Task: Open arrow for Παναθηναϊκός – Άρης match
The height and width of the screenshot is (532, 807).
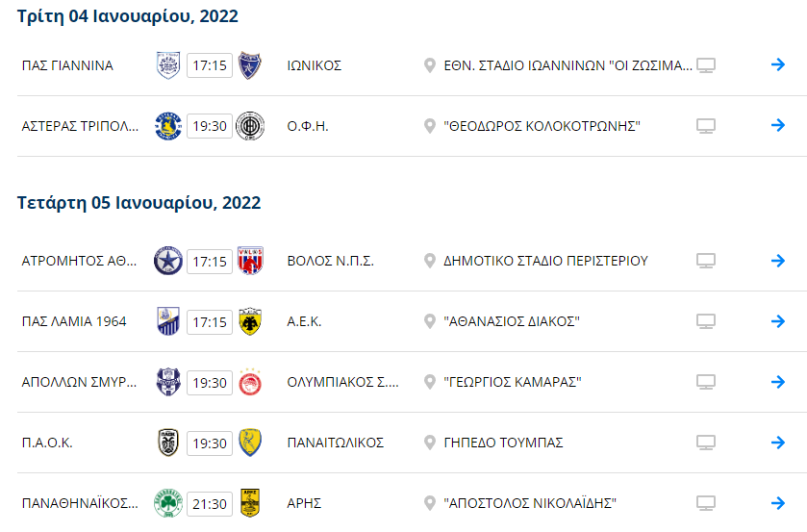Action: pyautogui.click(x=778, y=503)
